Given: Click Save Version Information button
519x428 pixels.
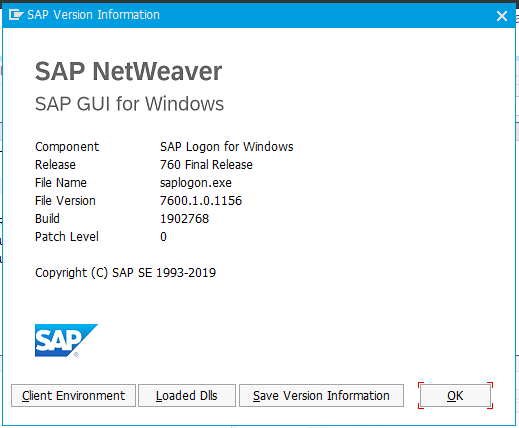Looking at the screenshot, I should point(321,396).
